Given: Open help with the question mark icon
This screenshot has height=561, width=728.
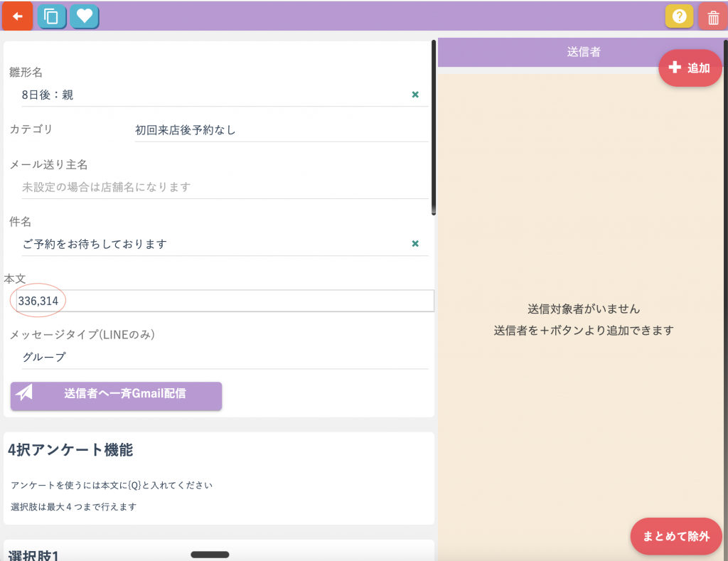Looking at the screenshot, I should coord(679,17).
